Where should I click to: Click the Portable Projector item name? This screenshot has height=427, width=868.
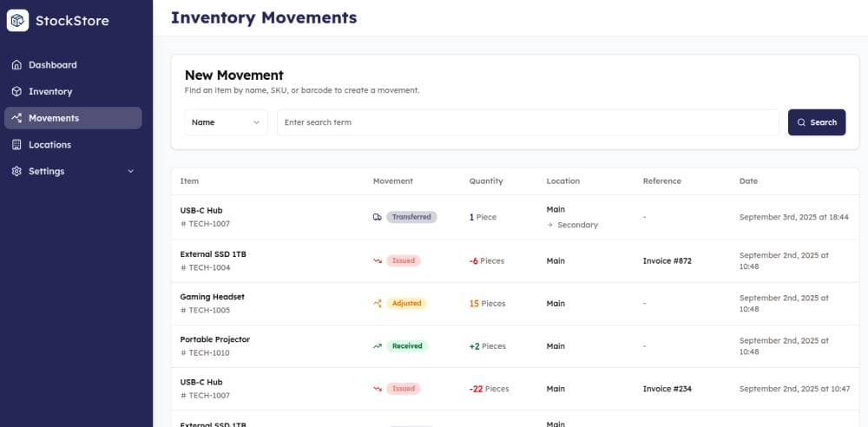(x=214, y=339)
